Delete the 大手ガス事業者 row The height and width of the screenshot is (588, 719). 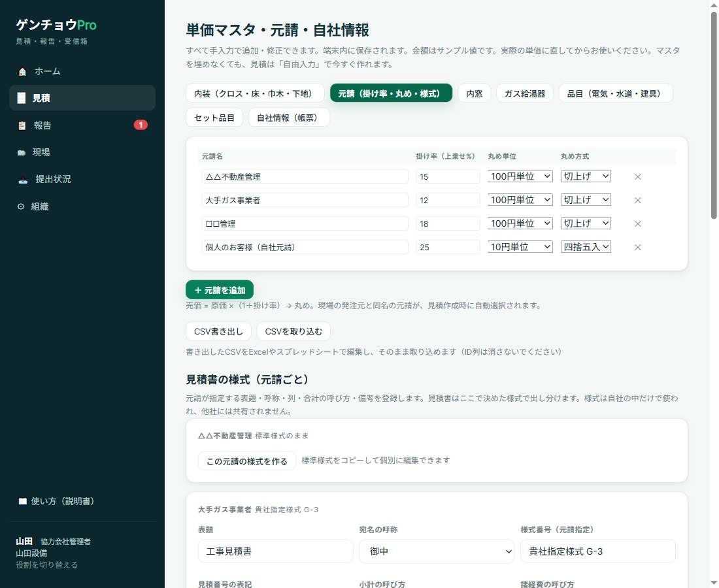(637, 201)
